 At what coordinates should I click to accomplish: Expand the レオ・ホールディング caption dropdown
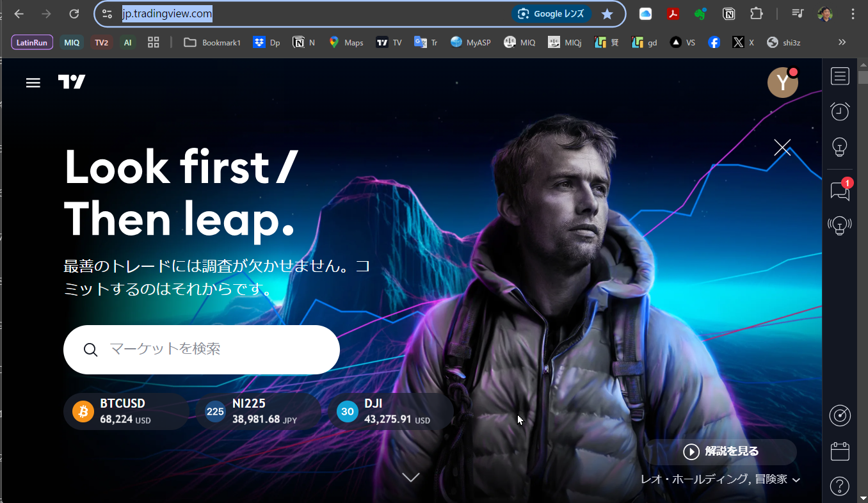tap(796, 479)
